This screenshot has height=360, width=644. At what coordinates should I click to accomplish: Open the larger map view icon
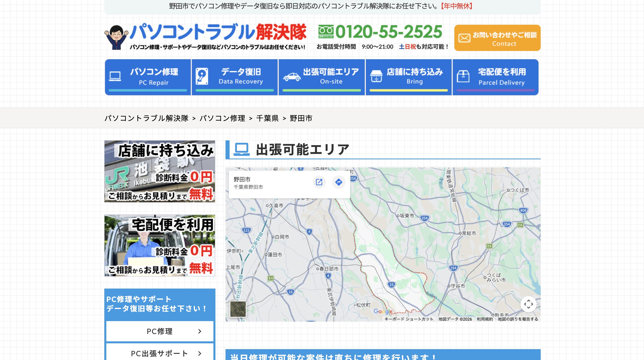click(319, 182)
